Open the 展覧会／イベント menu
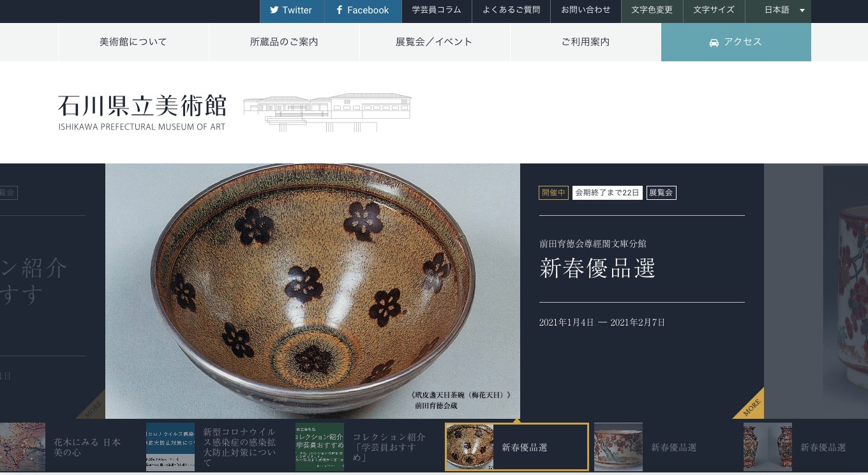 [x=434, y=42]
